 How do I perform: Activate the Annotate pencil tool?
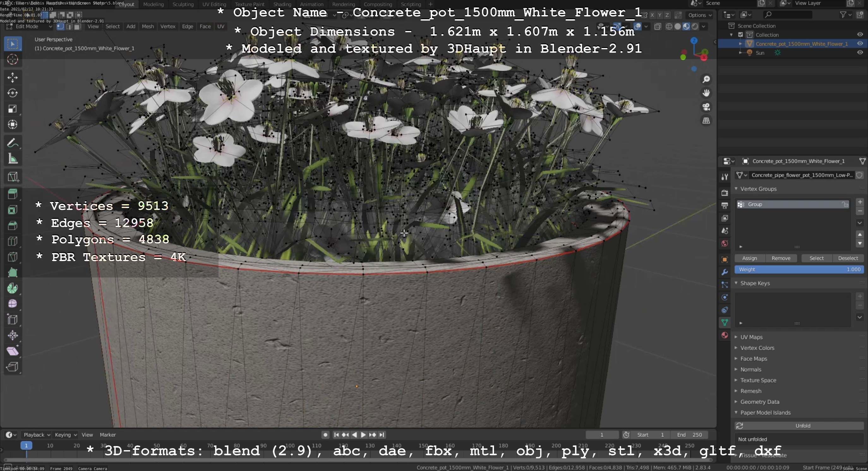tap(13, 143)
